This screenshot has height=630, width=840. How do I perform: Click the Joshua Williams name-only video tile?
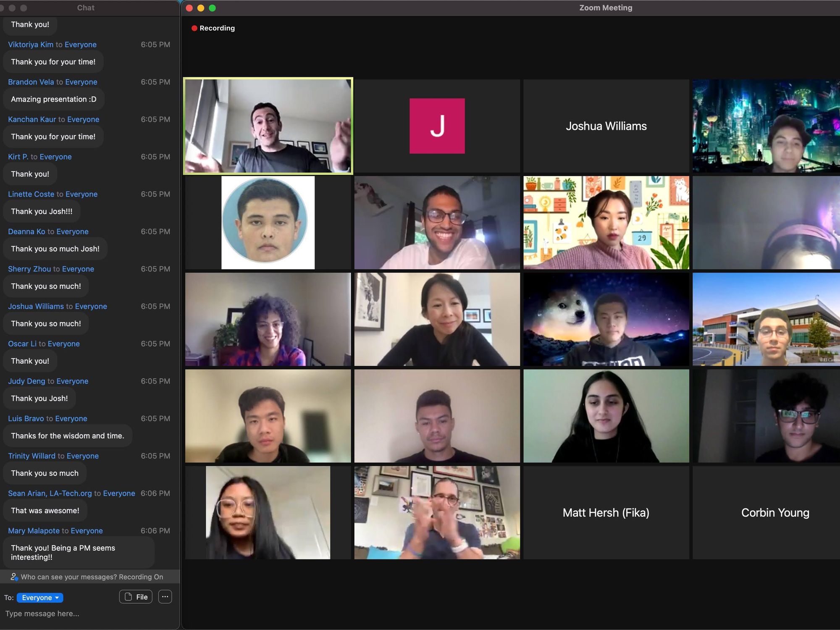pyautogui.click(x=606, y=126)
